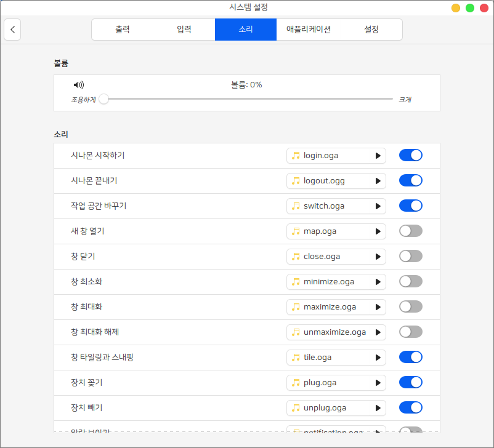Click the speaker volume icon
The image size is (494, 448).
[x=78, y=85]
